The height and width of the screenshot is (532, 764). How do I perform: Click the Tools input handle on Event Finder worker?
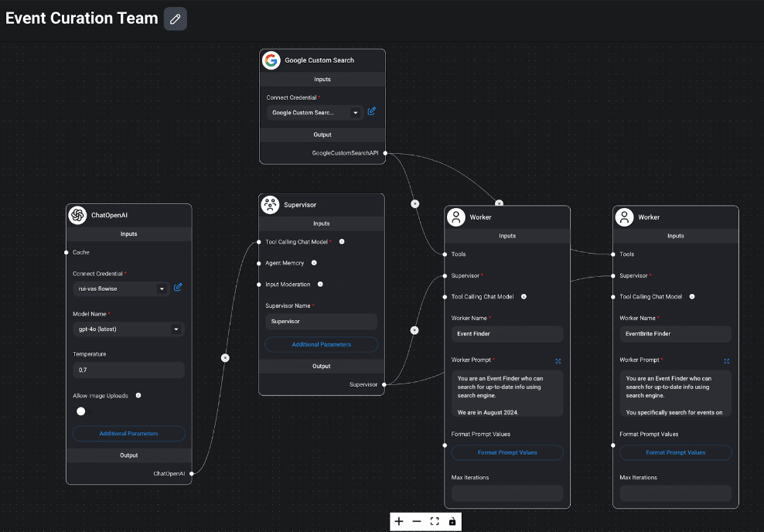click(x=445, y=254)
